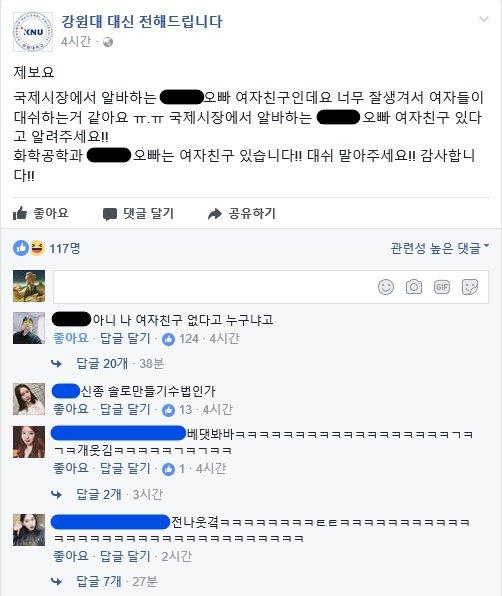Click the emoji smiley icon in comment box
The image size is (502, 596).
coord(386,287)
